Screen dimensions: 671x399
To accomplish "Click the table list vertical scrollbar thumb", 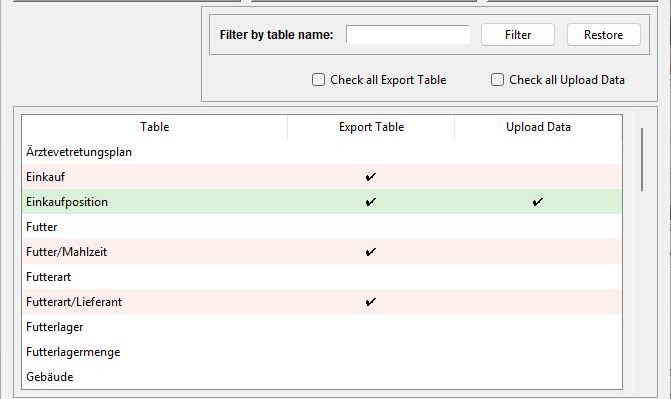I will [x=642, y=159].
